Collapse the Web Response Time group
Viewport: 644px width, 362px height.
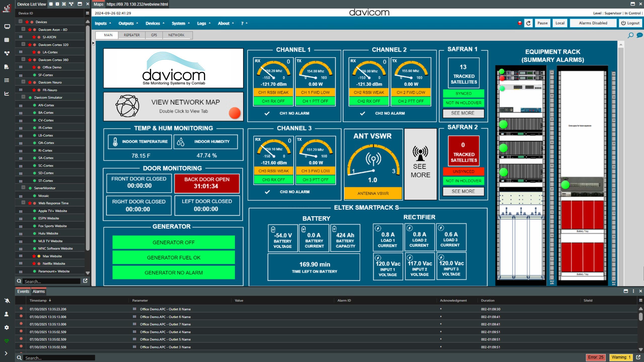(x=23, y=203)
